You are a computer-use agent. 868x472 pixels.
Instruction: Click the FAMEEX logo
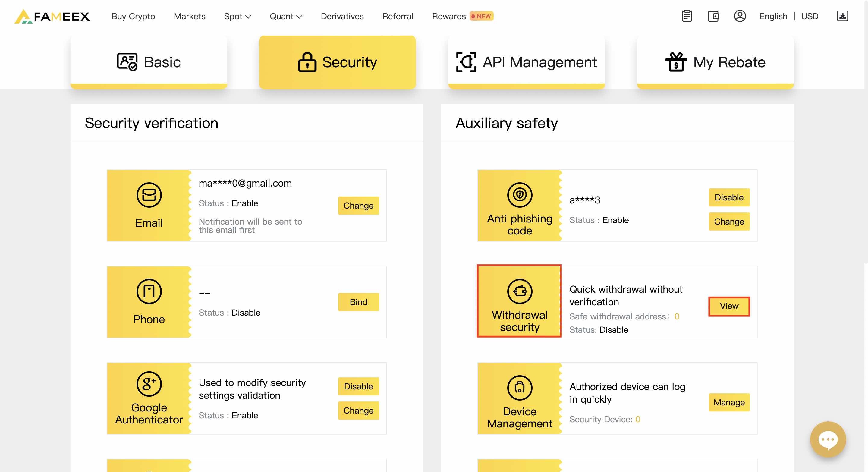tap(52, 16)
